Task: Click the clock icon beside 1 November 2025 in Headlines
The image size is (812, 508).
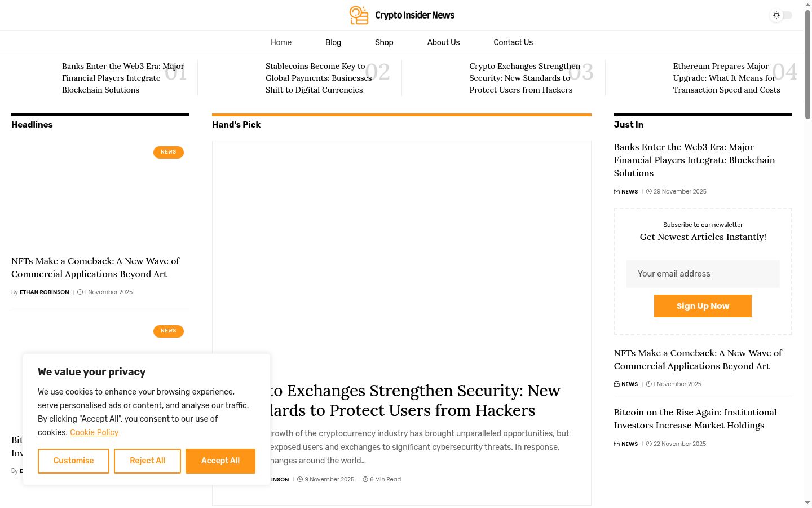Action: (x=80, y=292)
